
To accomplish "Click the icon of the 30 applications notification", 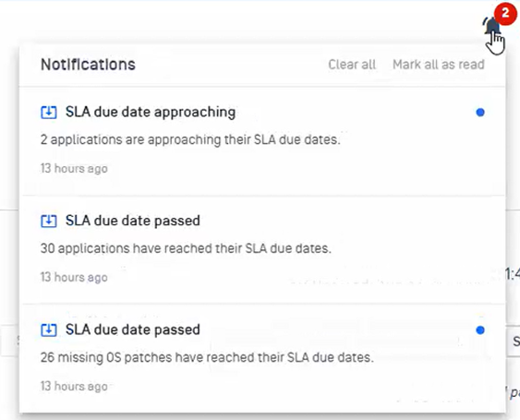I will [x=49, y=222].
